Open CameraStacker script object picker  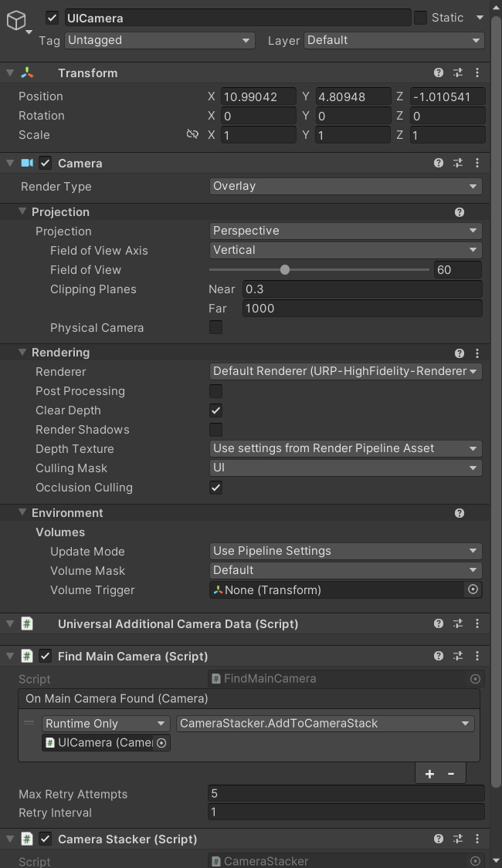click(475, 861)
